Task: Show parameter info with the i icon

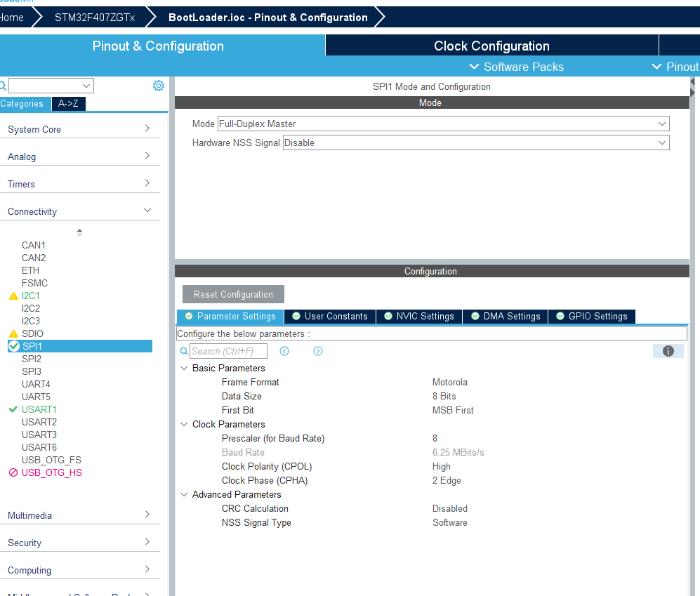Action: (x=668, y=351)
